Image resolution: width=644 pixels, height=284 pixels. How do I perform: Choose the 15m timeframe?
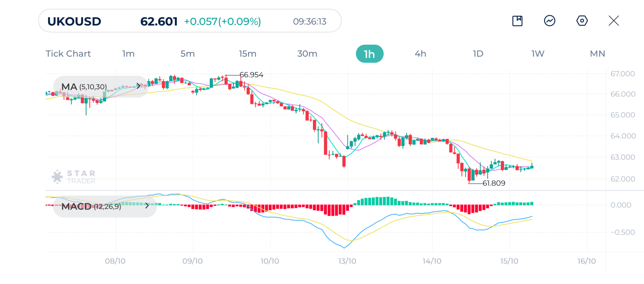(247, 54)
